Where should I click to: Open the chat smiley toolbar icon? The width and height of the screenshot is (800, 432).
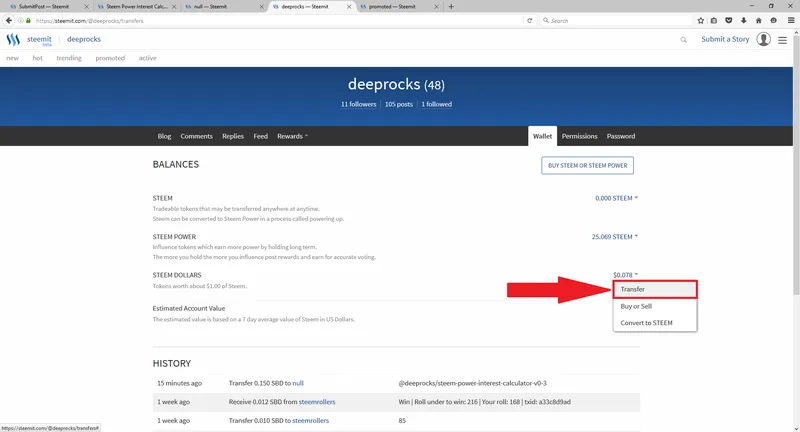773,20
